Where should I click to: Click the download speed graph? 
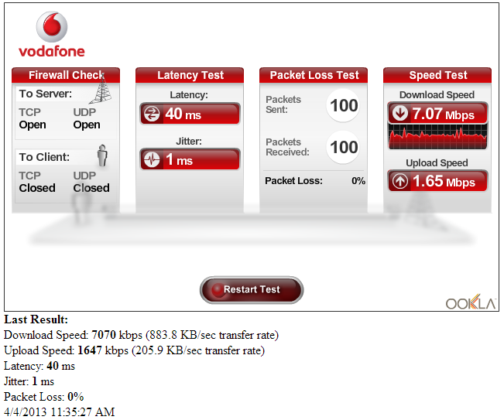click(437, 138)
